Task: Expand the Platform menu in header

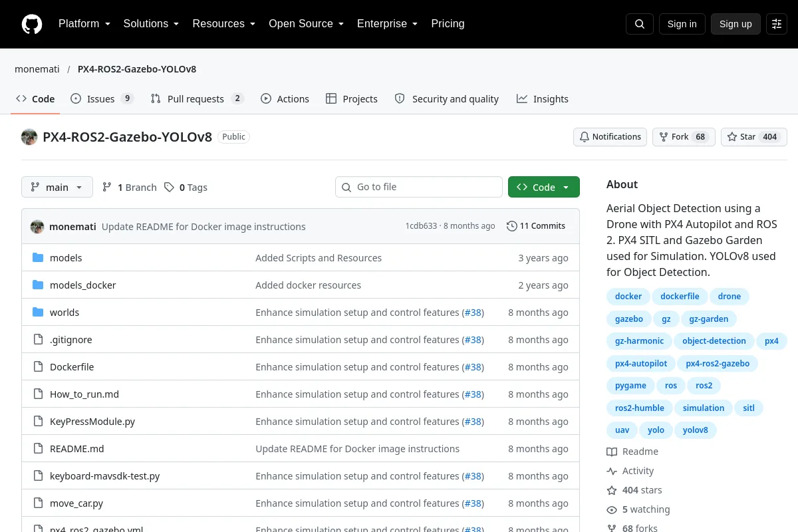Action: 84,24
